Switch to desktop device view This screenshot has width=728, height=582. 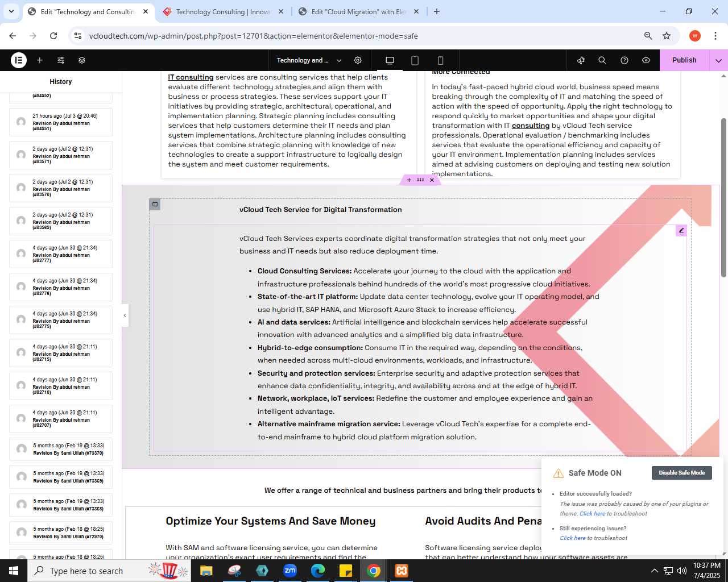pyautogui.click(x=390, y=60)
